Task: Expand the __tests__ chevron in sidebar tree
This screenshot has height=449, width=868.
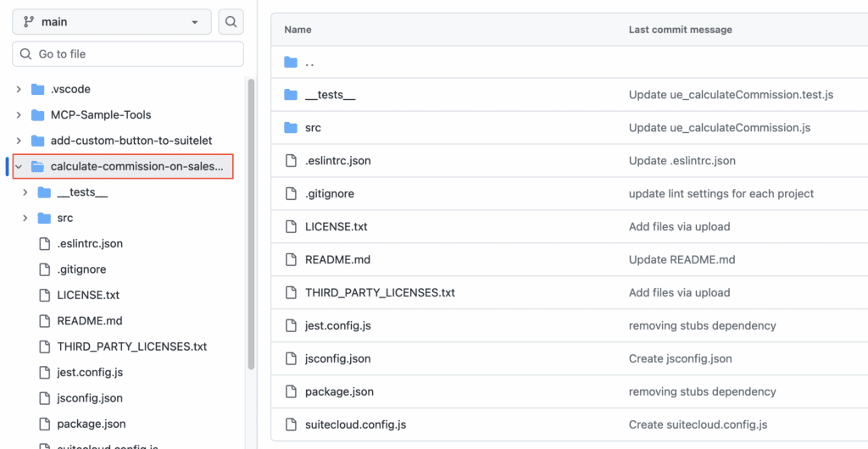Action: (x=25, y=191)
